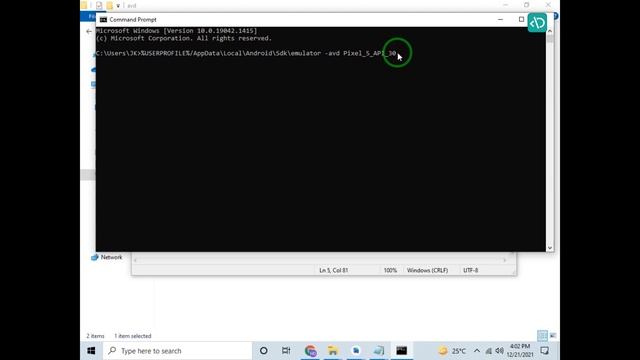
Task: Click Notepad horizontal scrollbar right arrow
Action: (x=504, y=260)
